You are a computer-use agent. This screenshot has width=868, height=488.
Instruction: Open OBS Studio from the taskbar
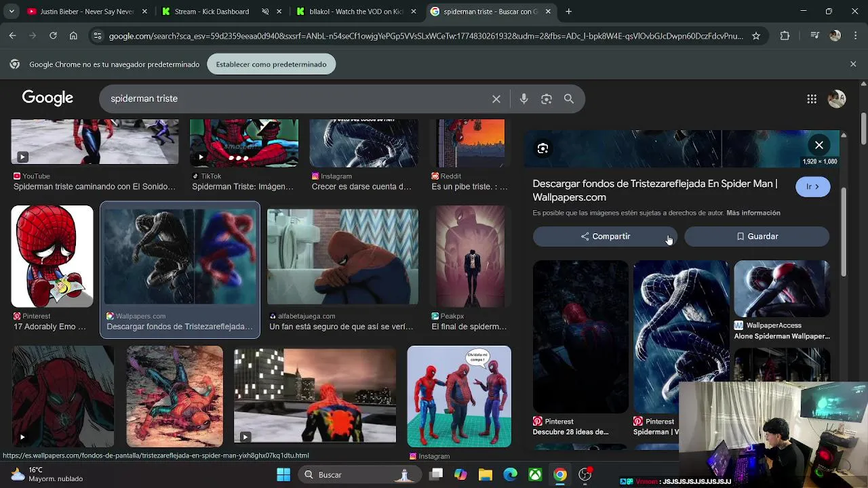click(x=585, y=474)
